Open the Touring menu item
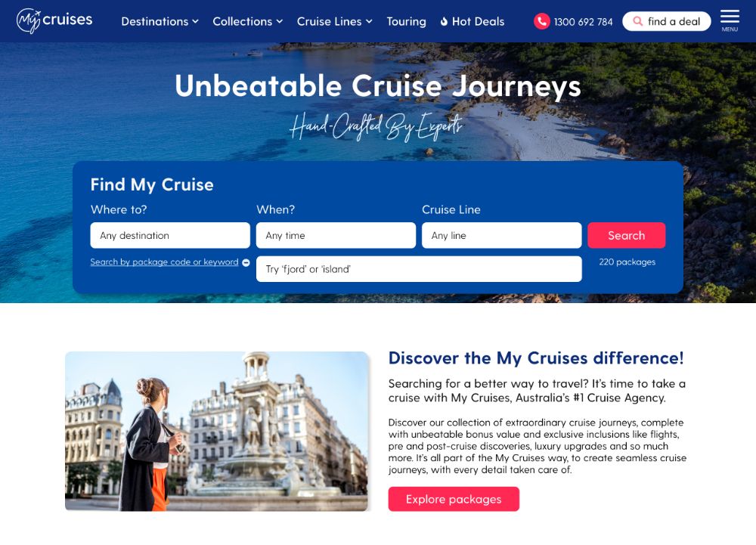 coord(406,22)
